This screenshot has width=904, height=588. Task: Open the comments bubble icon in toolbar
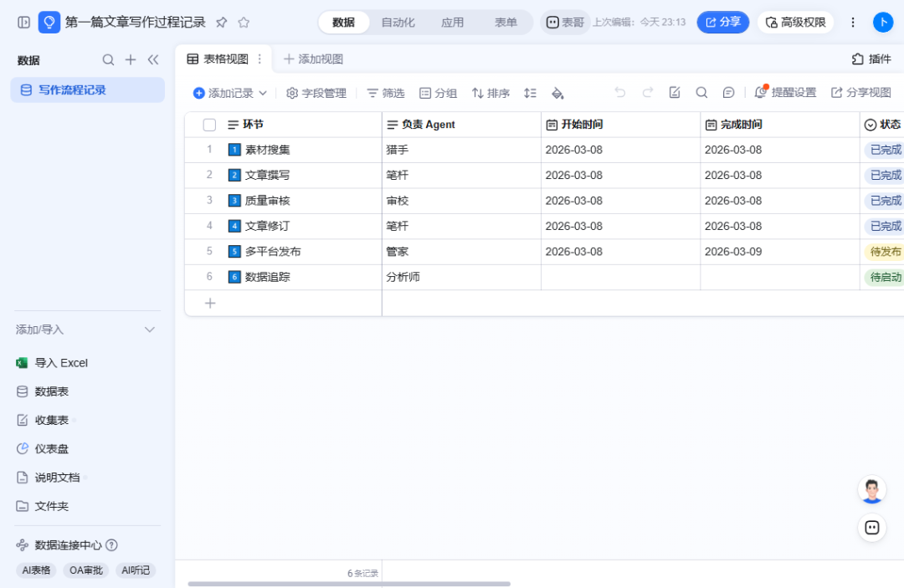click(x=729, y=93)
